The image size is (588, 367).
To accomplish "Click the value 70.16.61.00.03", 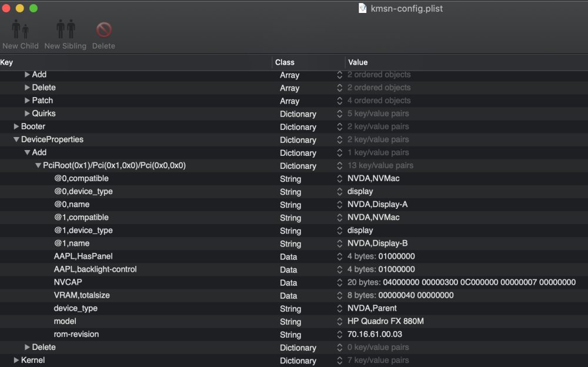I will coord(375,334).
